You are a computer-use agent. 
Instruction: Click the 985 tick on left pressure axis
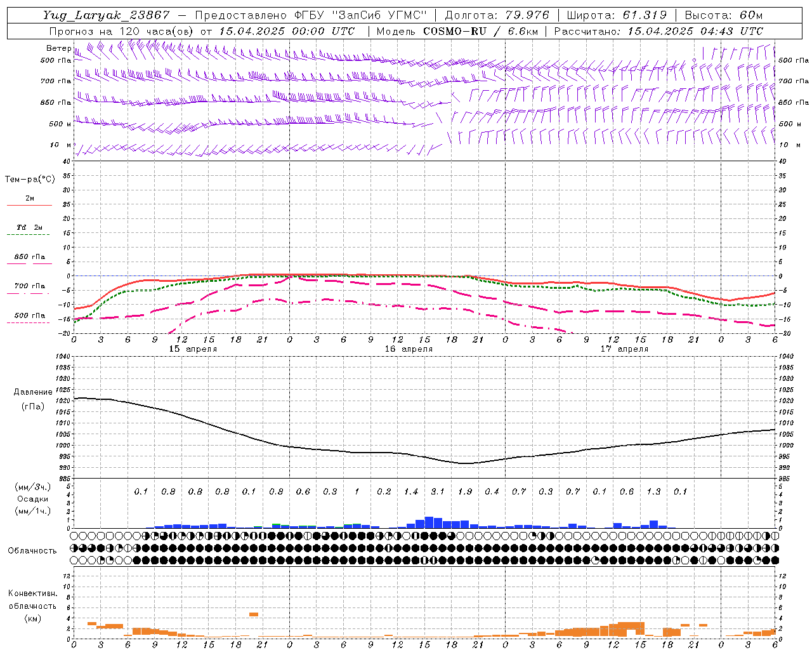click(64, 479)
